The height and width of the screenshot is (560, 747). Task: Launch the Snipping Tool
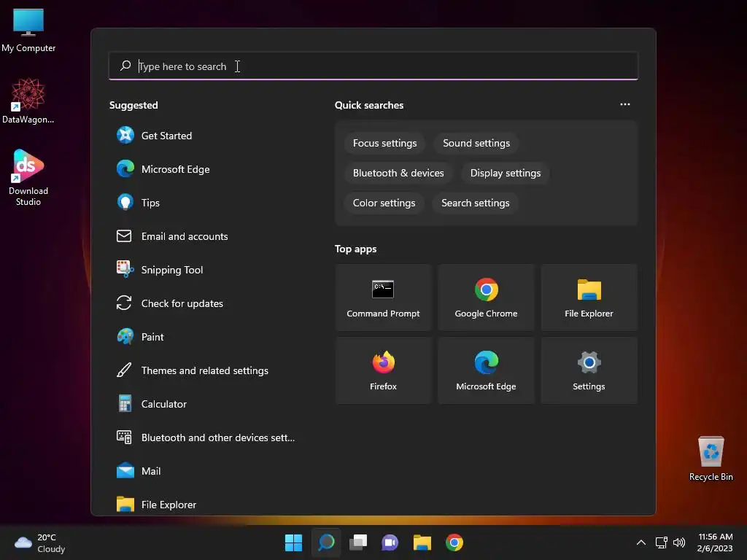point(207,270)
